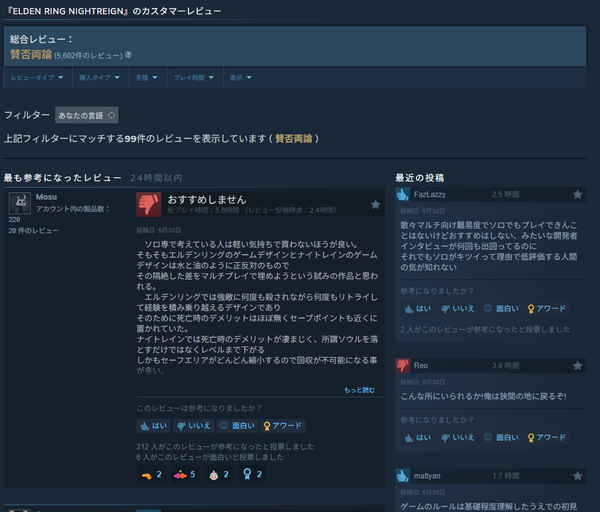The image size is (600, 512).
Task: Open mattyan's profile name
Action: (x=427, y=476)
